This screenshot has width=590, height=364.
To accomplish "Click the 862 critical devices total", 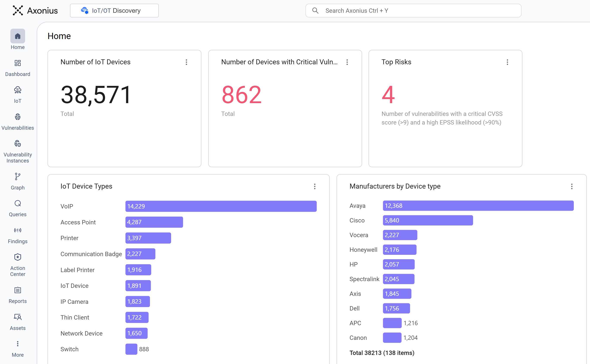I will (x=242, y=95).
